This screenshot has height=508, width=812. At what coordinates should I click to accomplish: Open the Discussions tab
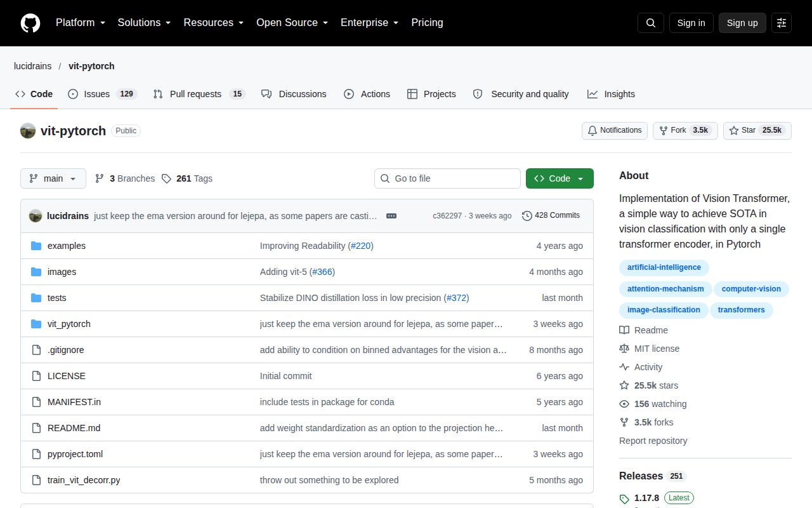[294, 94]
